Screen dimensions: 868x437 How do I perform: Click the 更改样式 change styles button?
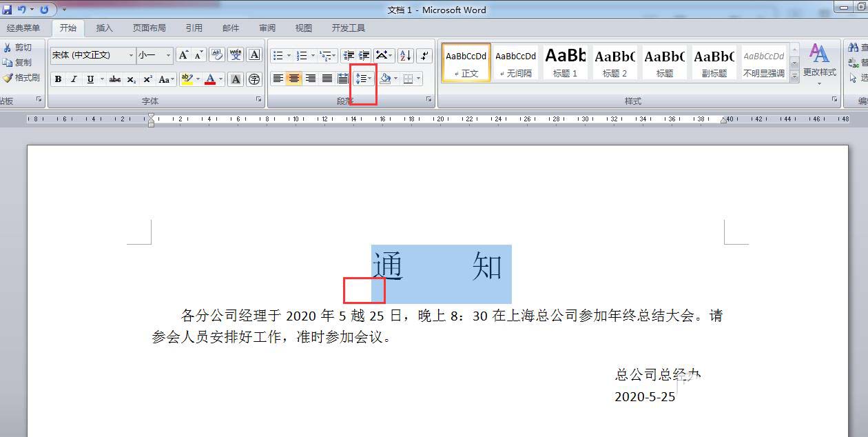coord(819,63)
